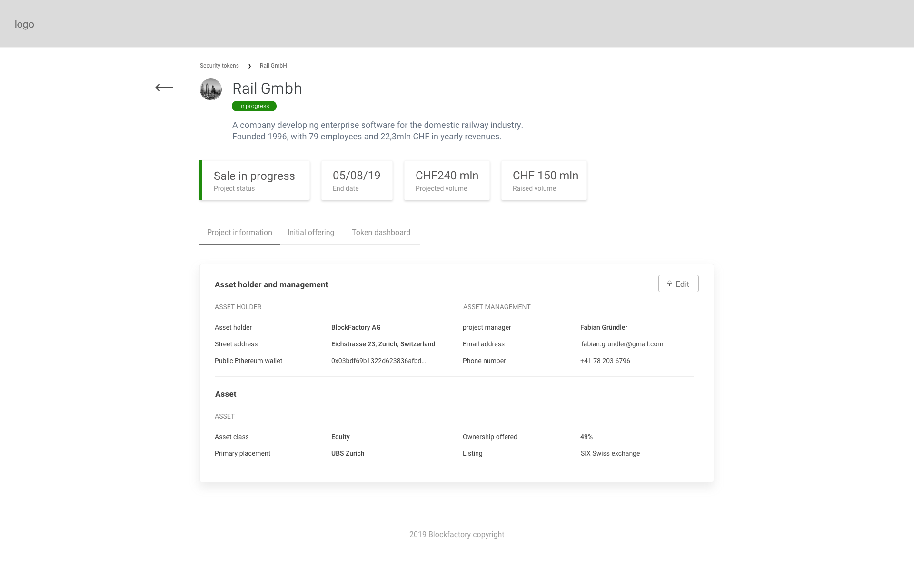Open the Token dashboard tab

pyautogui.click(x=381, y=233)
